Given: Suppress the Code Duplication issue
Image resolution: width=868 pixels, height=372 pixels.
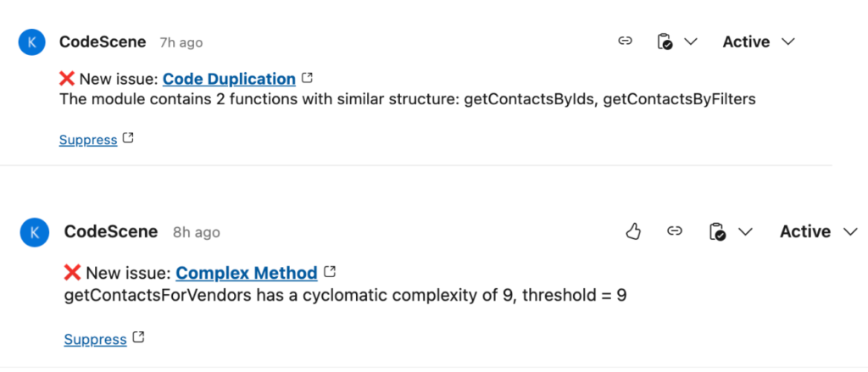Looking at the screenshot, I should [88, 140].
